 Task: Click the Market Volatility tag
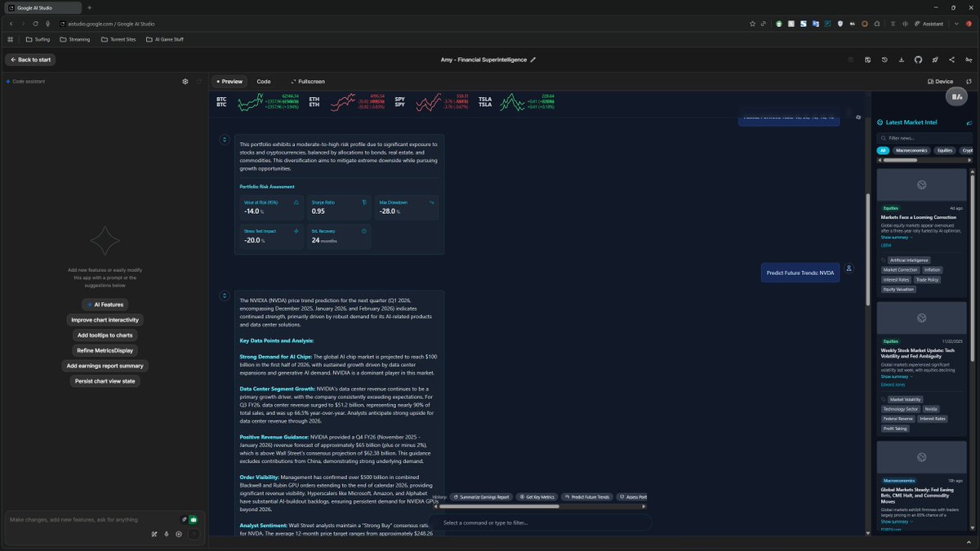pos(905,399)
